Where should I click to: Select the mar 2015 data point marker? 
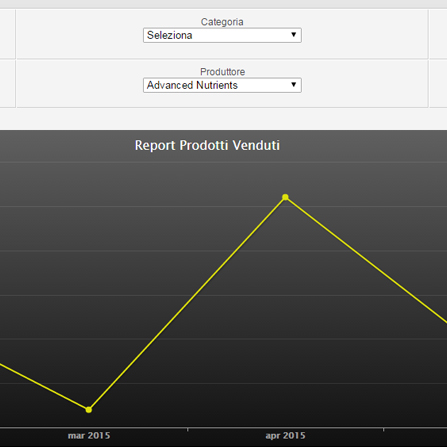[x=89, y=410]
